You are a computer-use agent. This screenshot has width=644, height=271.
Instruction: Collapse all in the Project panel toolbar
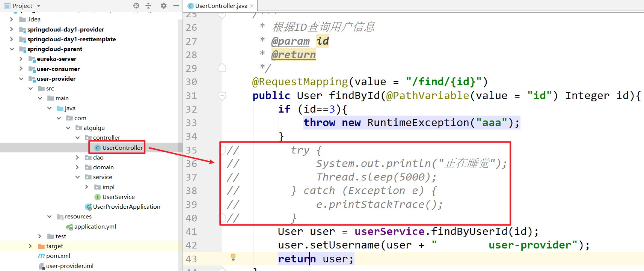148,6
